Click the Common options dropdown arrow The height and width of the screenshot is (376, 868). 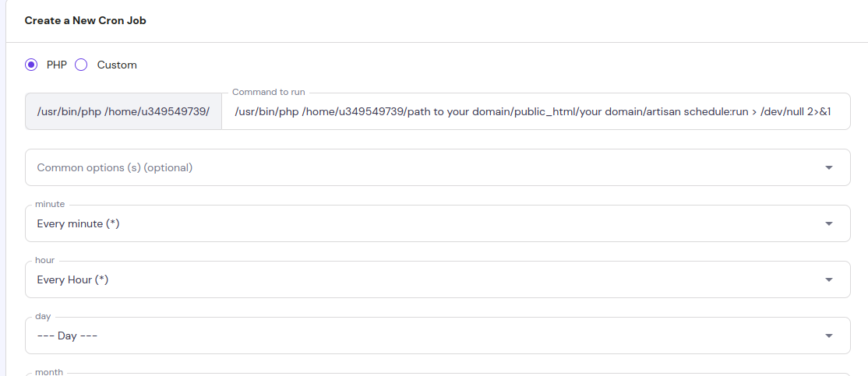[828, 167]
